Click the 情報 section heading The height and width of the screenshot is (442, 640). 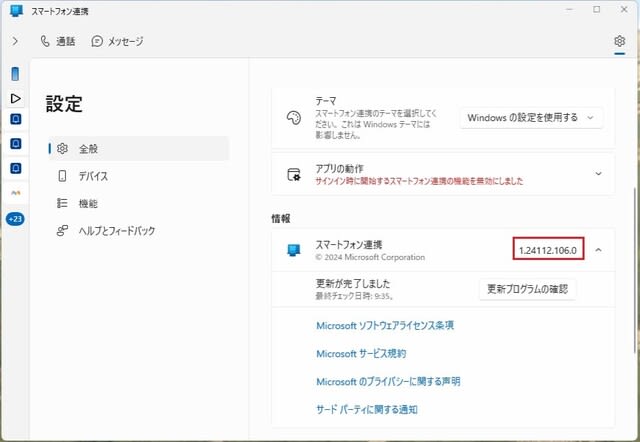point(281,219)
